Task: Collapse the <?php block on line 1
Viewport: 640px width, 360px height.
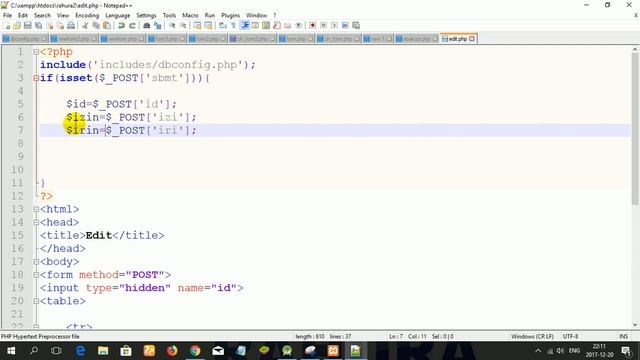Action: pos(36,52)
